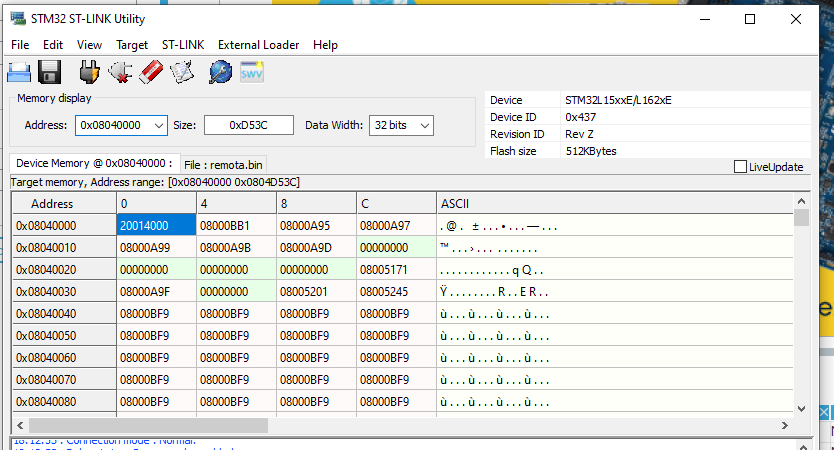Select the ASCII column header

tap(615, 204)
